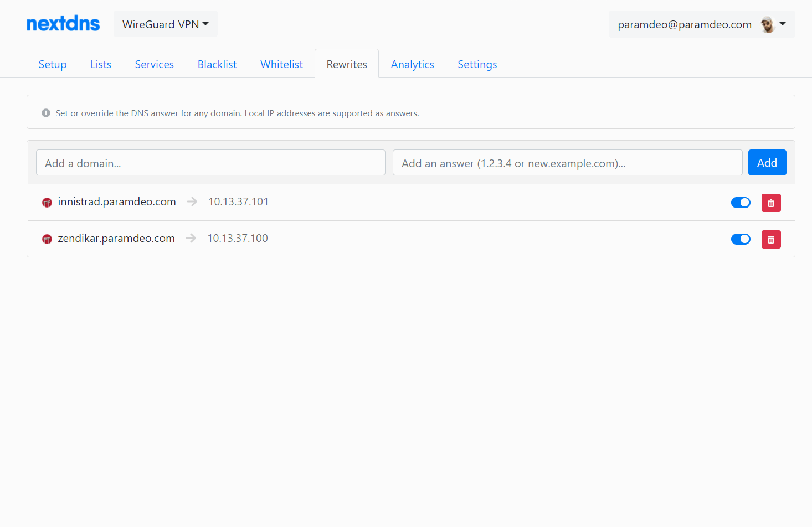
Task: Focus the Add a domain field
Action: pyautogui.click(x=210, y=163)
